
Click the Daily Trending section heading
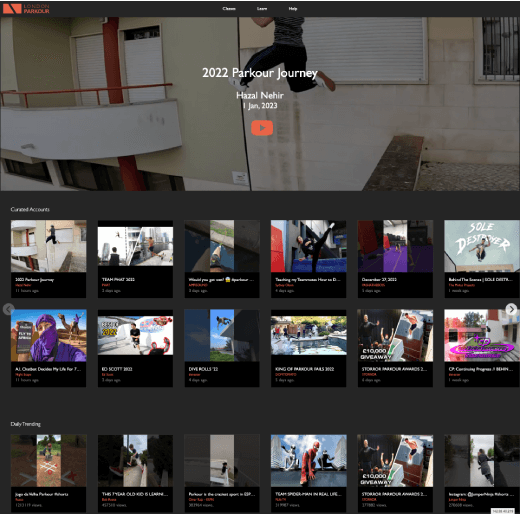point(26,424)
